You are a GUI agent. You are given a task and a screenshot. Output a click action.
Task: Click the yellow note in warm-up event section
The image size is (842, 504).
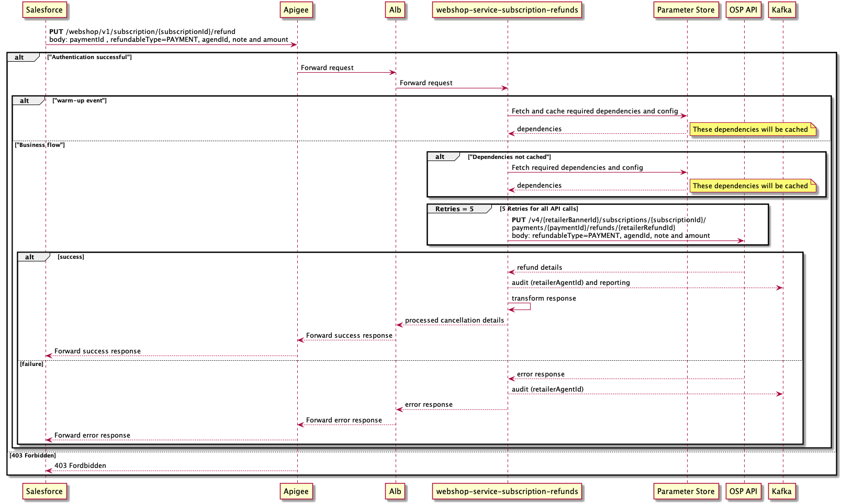point(750,130)
